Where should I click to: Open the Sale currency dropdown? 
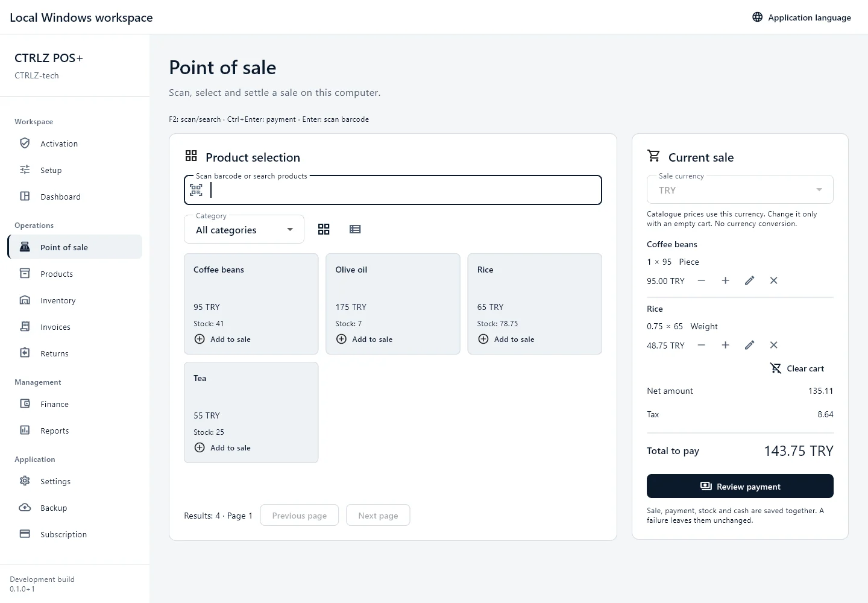(x=740, y=189)
